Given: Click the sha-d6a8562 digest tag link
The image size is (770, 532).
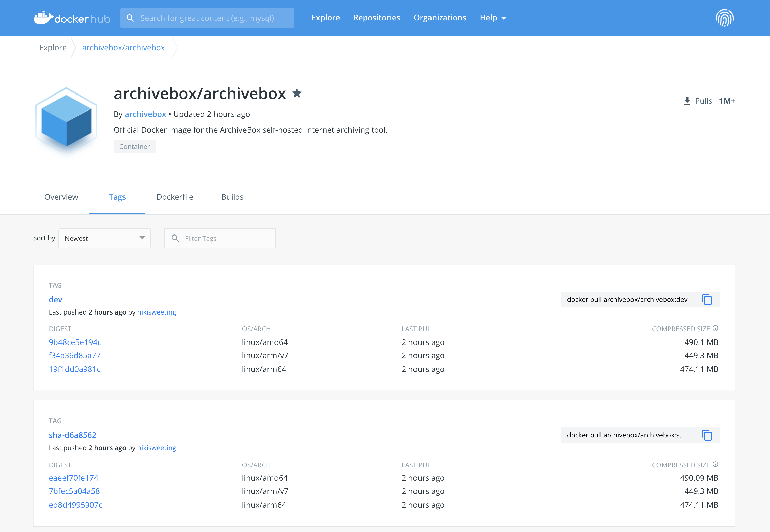Looking at the screenshot, I should click(x=73, y=435).
